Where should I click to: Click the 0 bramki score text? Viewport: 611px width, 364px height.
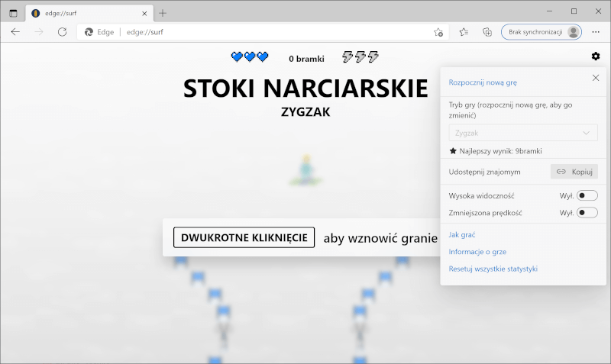(306, 59)
